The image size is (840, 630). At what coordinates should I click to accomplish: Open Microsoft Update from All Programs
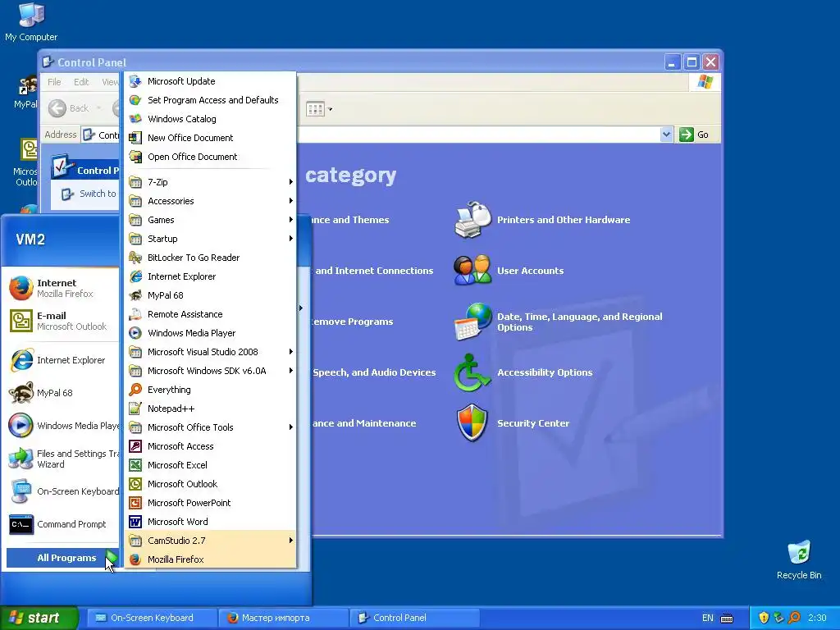pos(211,81)
